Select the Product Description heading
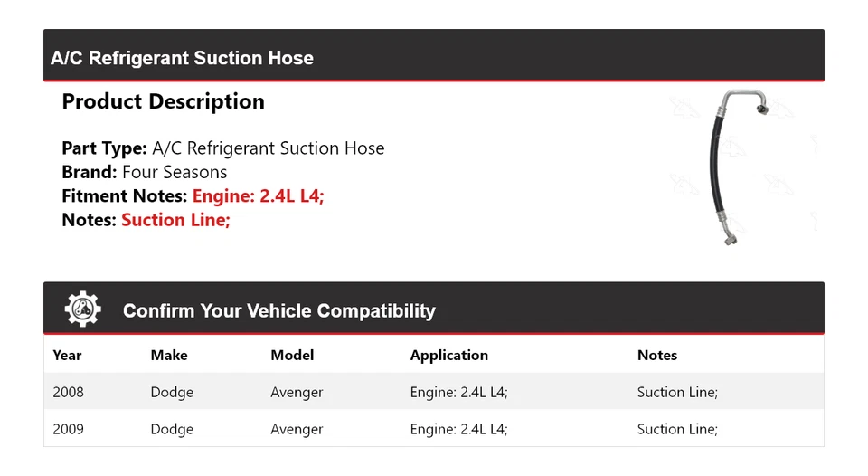 [x=163, y=102]
